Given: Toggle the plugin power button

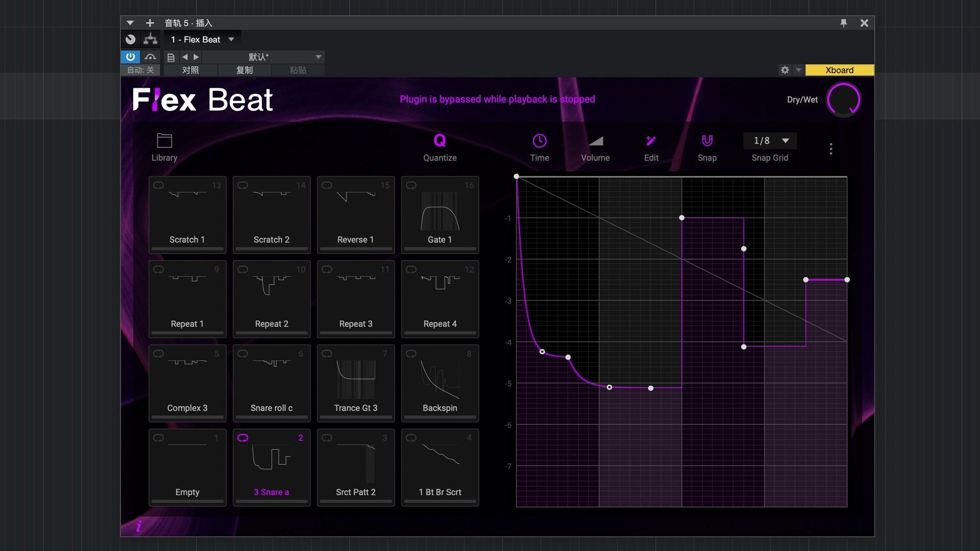Looking at the screenshot, I should click(x=130, y=57).
